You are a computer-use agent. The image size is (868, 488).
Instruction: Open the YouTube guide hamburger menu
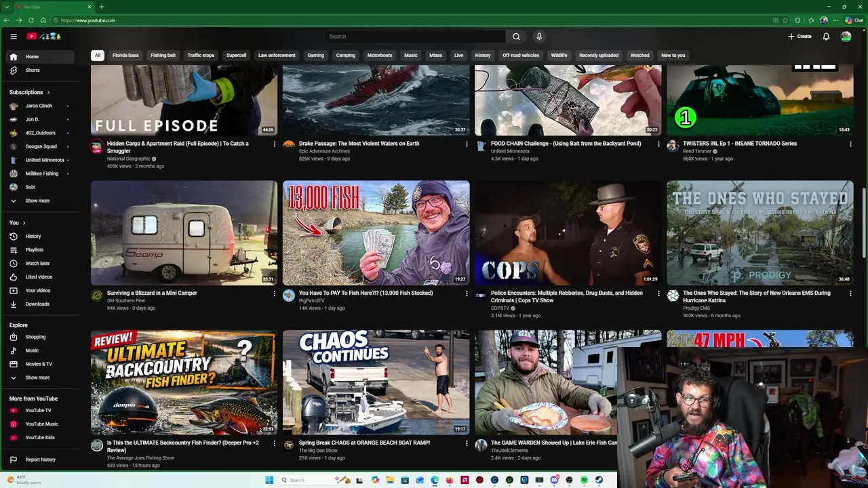click(x=13, y=37)
